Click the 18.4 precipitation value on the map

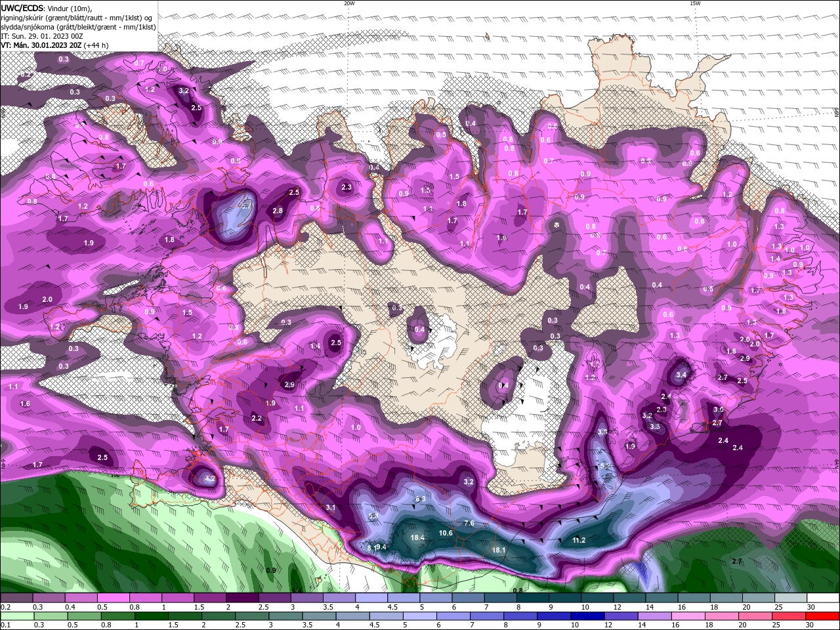[417, 537]
